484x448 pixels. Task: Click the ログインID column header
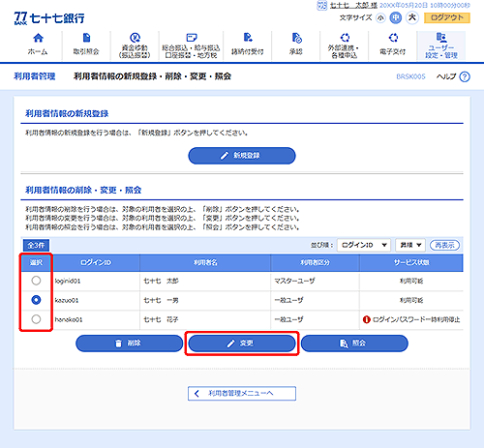click(x=96, y=263)
